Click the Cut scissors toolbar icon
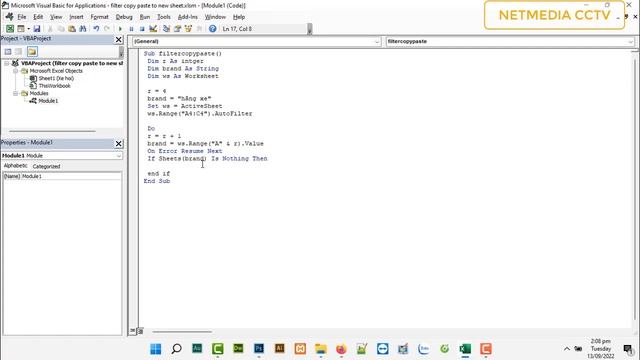Viewport: 640px width, 360px height. click(x=50, y=29)
